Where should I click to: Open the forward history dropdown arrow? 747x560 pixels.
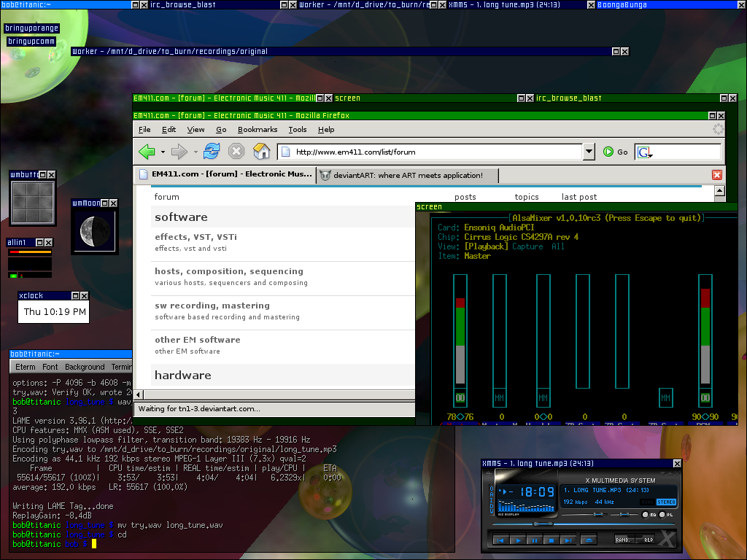point(196,152)
